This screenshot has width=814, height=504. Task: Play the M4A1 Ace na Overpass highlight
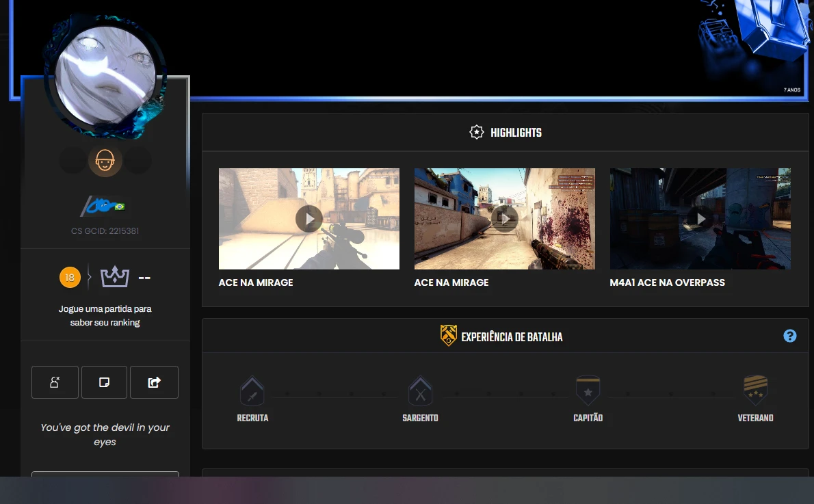[x=700, y=219]
